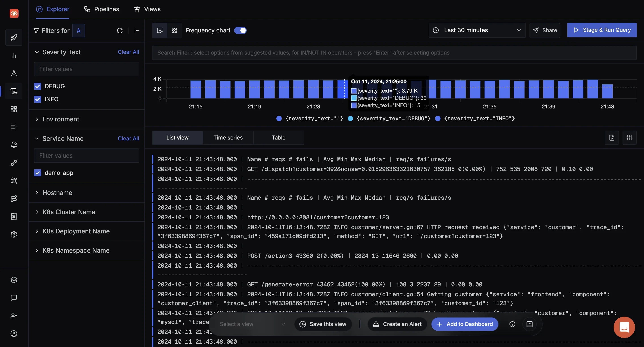Open the Select a view dropdown
644x347 pixels.
point(252,324)
